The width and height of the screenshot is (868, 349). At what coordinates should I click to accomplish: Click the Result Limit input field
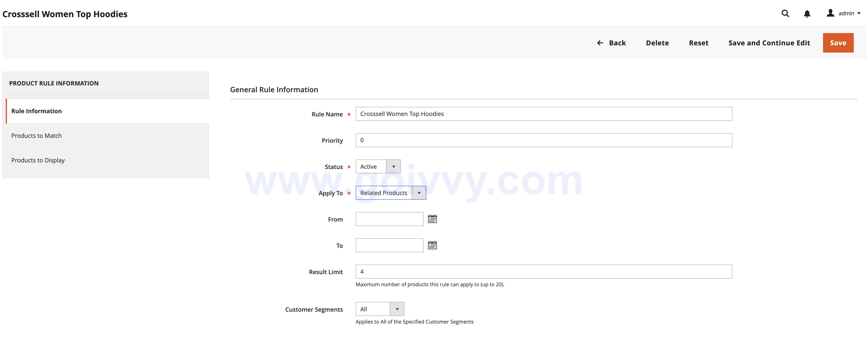[543, 272]
